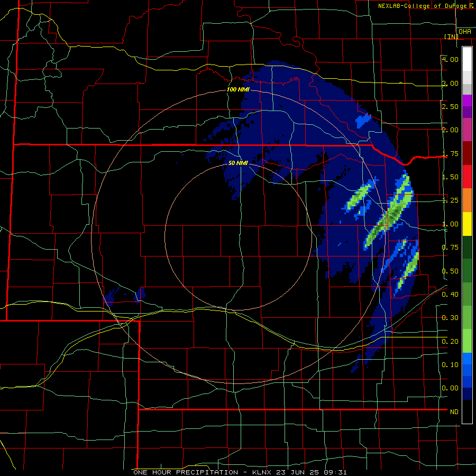Screen dimensions: 476x476
Task: Click the (IN) units label
Action: point(452,36)
